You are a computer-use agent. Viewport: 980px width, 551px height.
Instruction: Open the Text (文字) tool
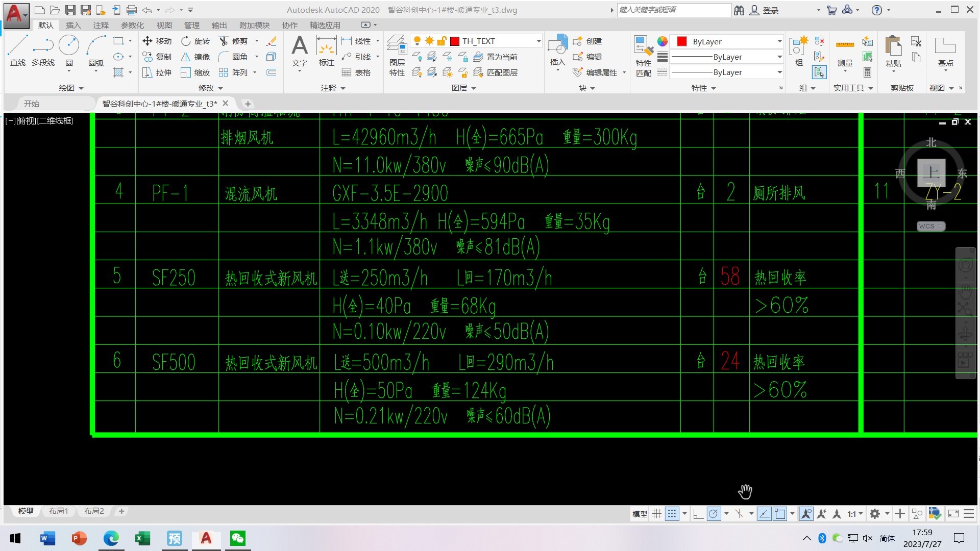pyautogui.click(x=300, y=51)
